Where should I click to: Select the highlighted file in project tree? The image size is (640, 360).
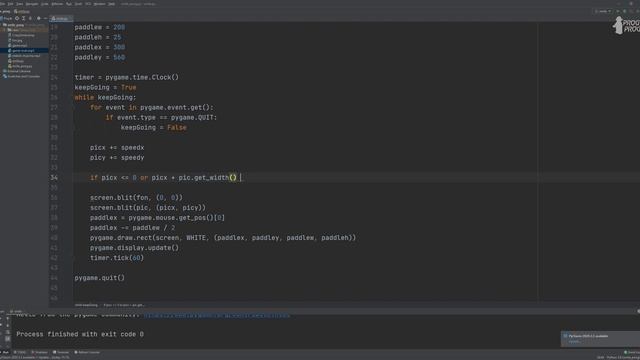tap(24, 51)
